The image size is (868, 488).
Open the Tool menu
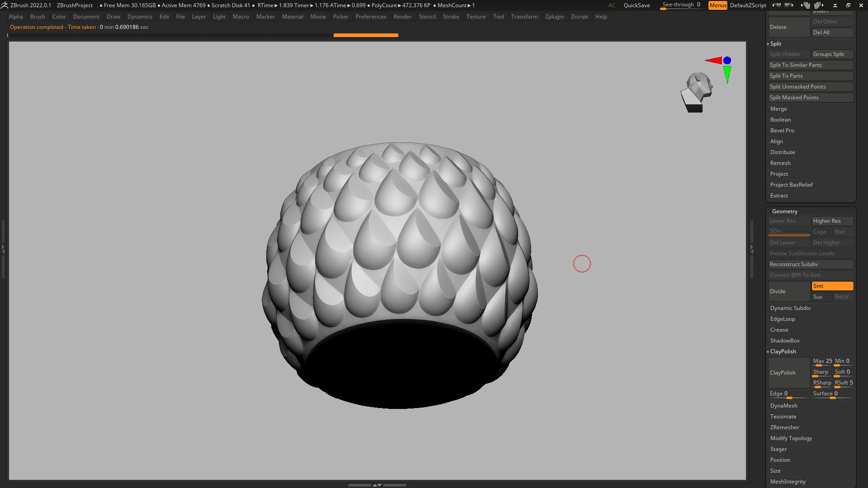(x=498, y=17)
